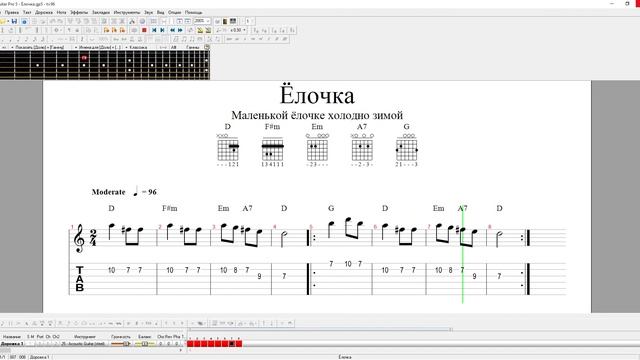The image size is (640, 360).
Task: Click the F#m chord label above bar 2
Action: click(170, 208)
